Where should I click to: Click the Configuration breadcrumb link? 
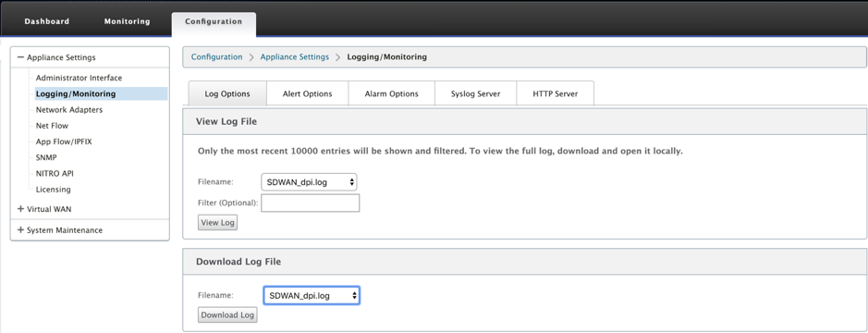point(216,56)
